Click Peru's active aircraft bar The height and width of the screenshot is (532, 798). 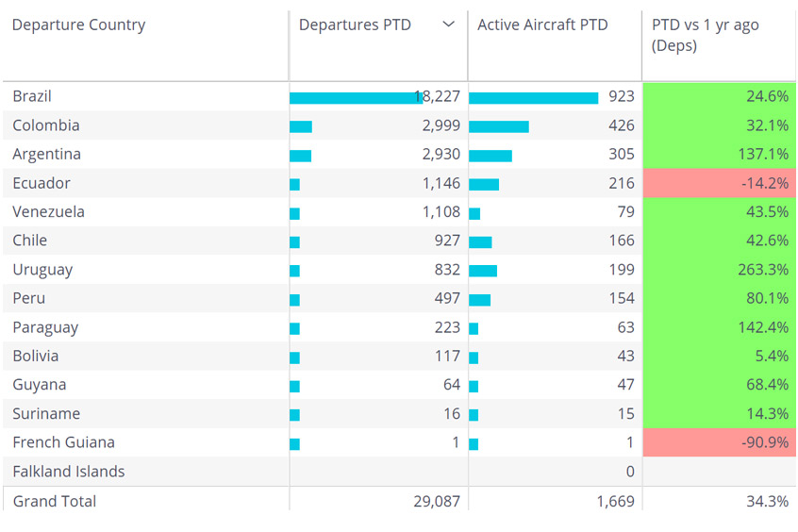click(x=479, y=300)
